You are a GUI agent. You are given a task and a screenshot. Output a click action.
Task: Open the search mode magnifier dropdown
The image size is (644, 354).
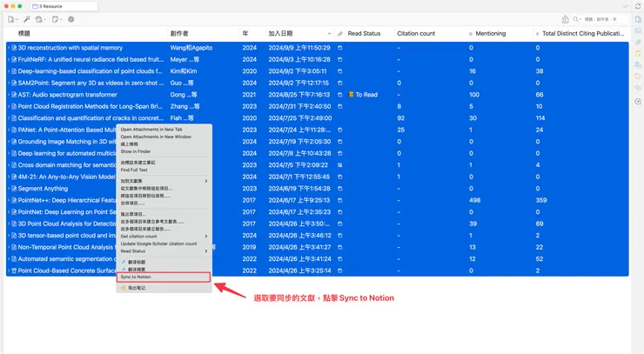[577, 19]
